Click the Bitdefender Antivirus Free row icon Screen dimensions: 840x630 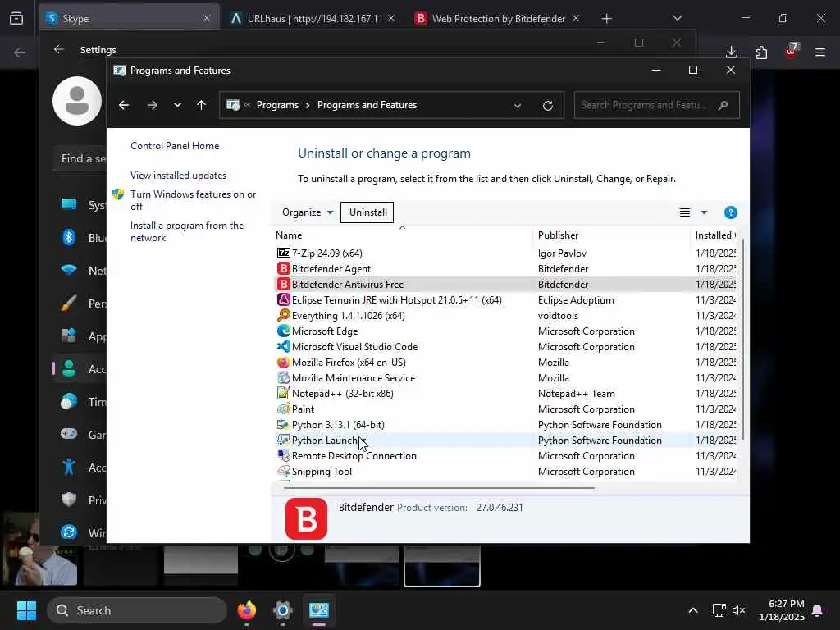pos(283,284)
